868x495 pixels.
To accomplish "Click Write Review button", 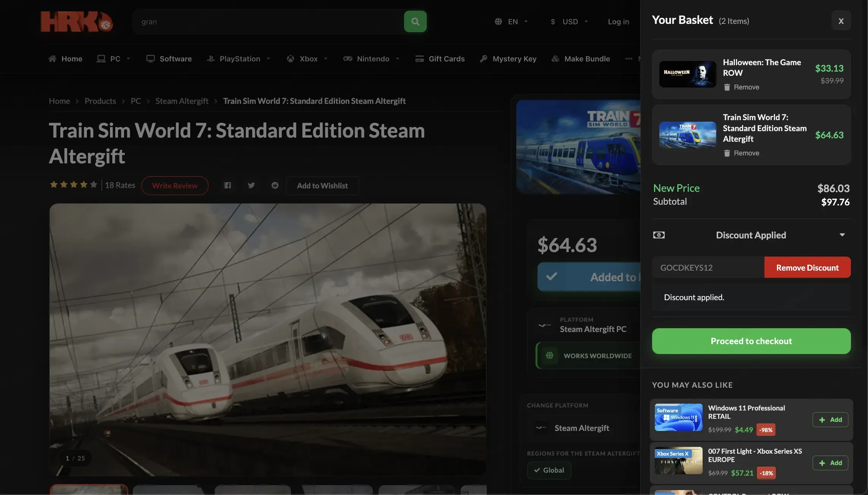I will pyautogui.click(x=175, y=186).
